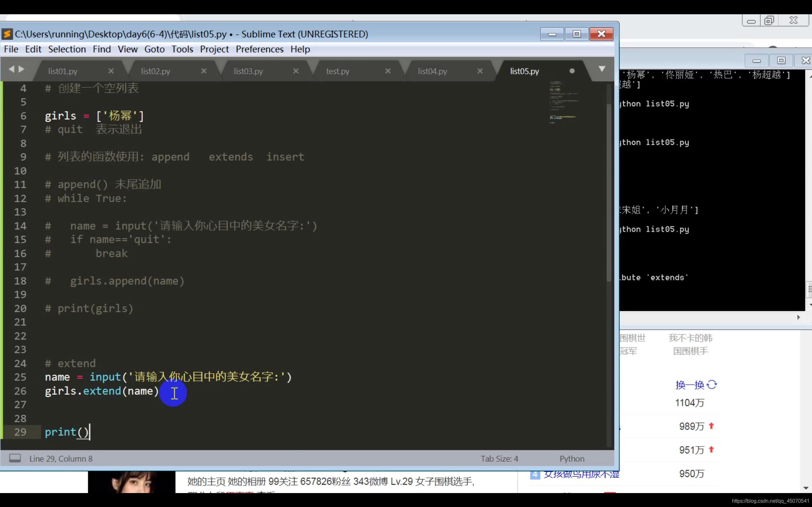The image size is (812, 507).
Task: Open the Preferences menu
Action: pos(259,49)
